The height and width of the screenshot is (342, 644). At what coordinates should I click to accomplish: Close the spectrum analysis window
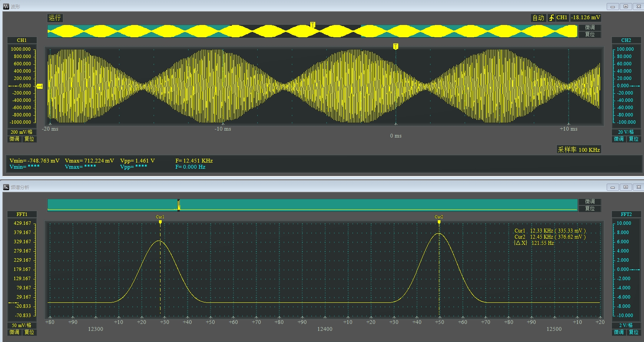(639, 187)
